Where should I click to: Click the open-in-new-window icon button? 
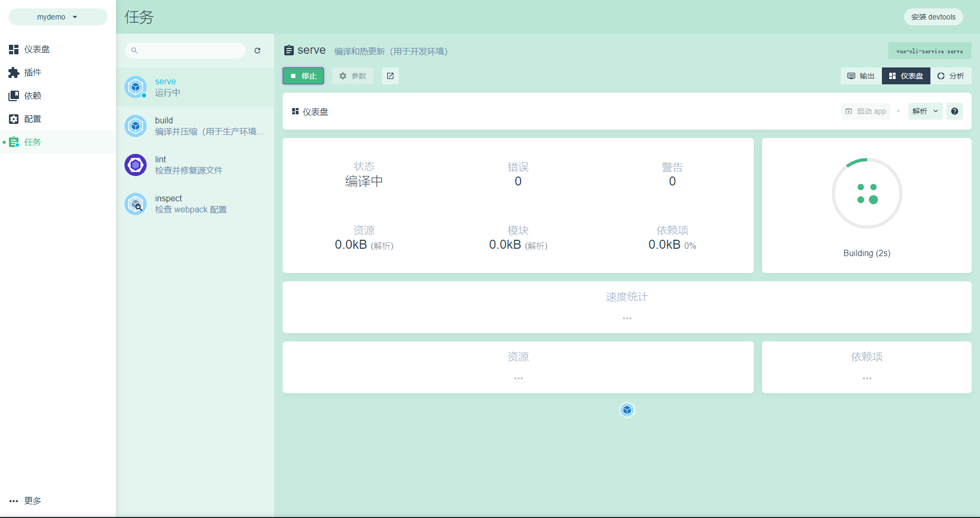coord(390,76)
